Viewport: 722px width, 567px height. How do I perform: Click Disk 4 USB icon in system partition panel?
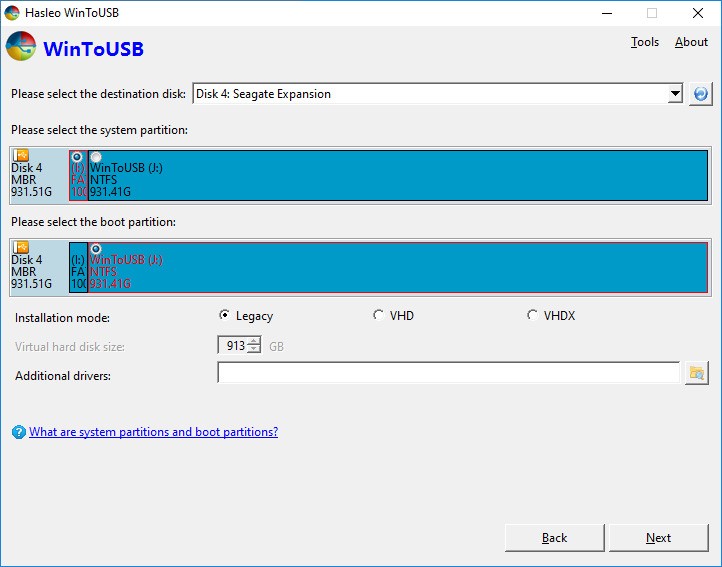[x=21, y=155]
